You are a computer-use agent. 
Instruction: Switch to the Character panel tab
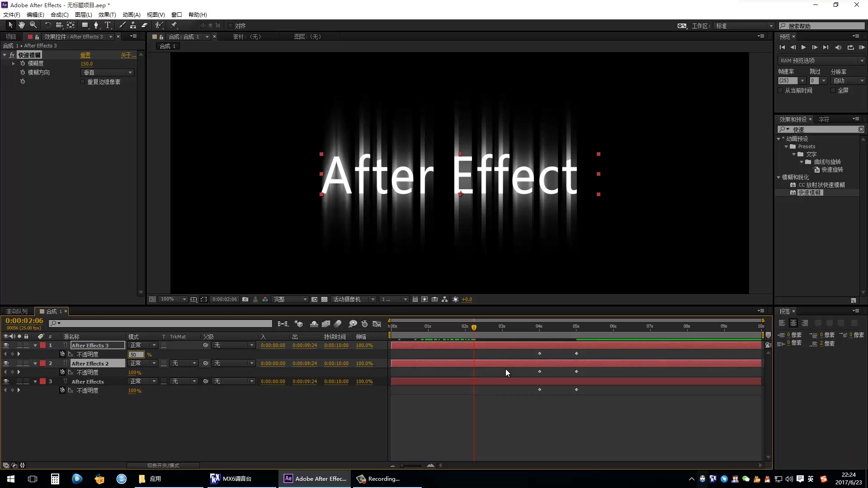pos(824,119)
